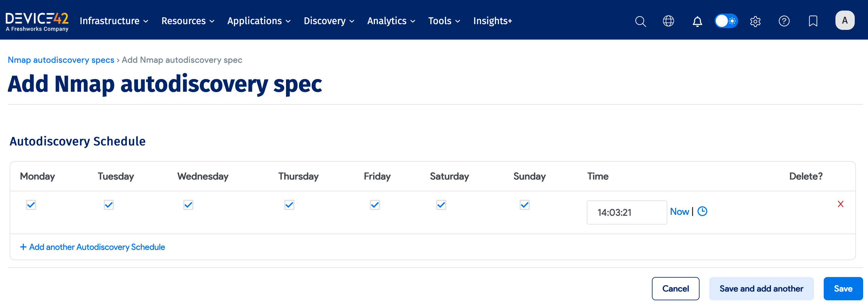Uncheck the Monday schedule checkbox
868x306 pixels.
[x=31, y=205]
